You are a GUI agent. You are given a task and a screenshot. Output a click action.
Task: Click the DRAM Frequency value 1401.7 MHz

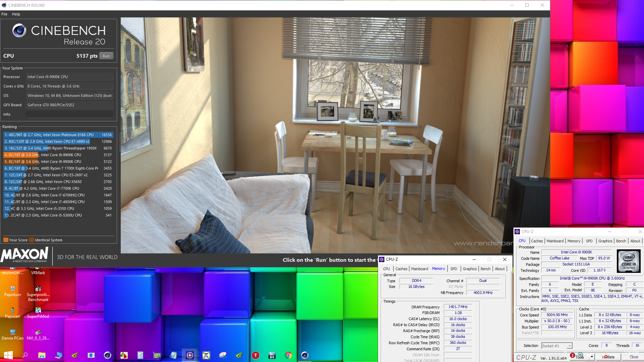458,307
